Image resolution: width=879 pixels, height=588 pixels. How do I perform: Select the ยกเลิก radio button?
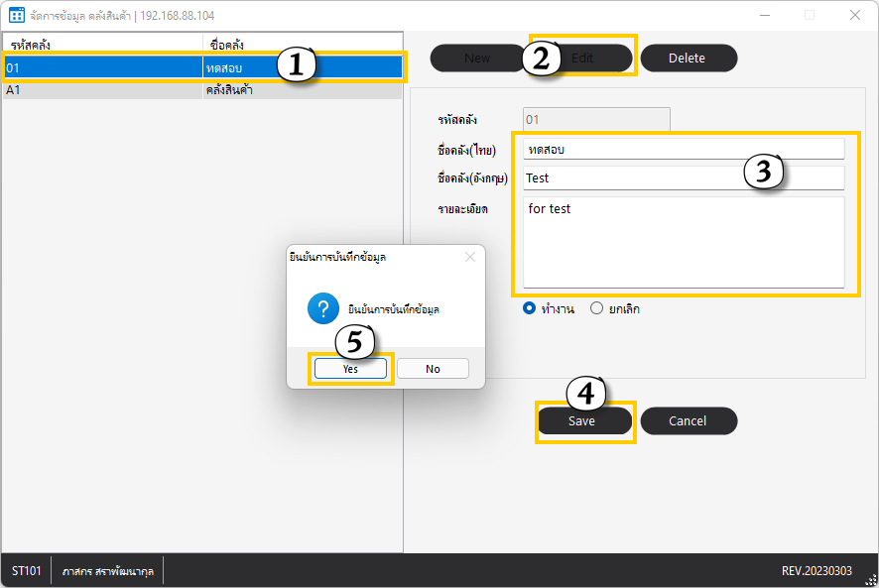coord(596,308)
